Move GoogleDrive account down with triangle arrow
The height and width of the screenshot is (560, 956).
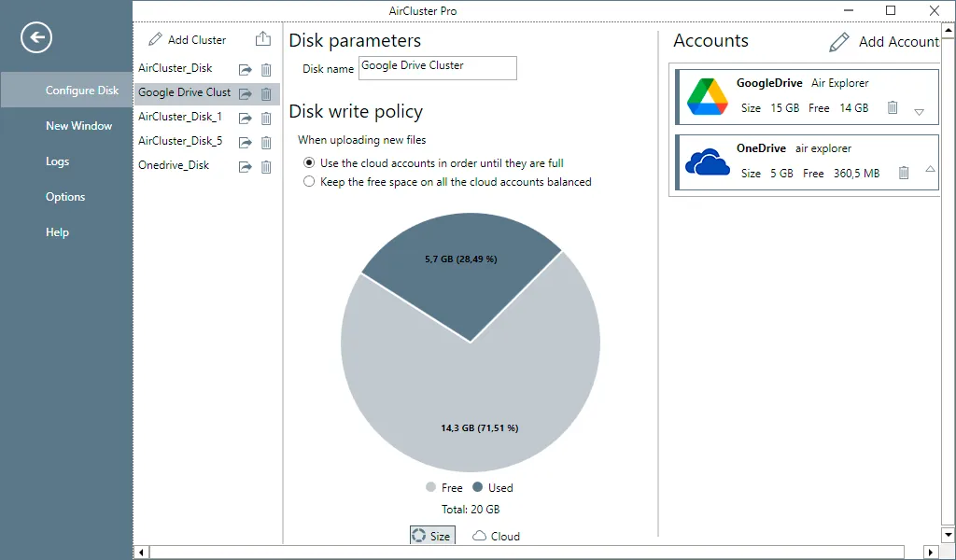click(x=919, y=112)
